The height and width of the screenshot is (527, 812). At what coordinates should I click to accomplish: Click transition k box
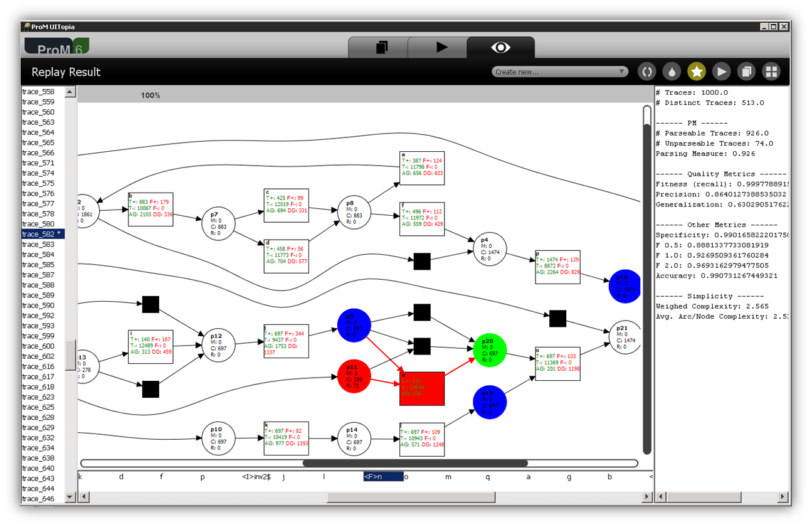[286, 439]
